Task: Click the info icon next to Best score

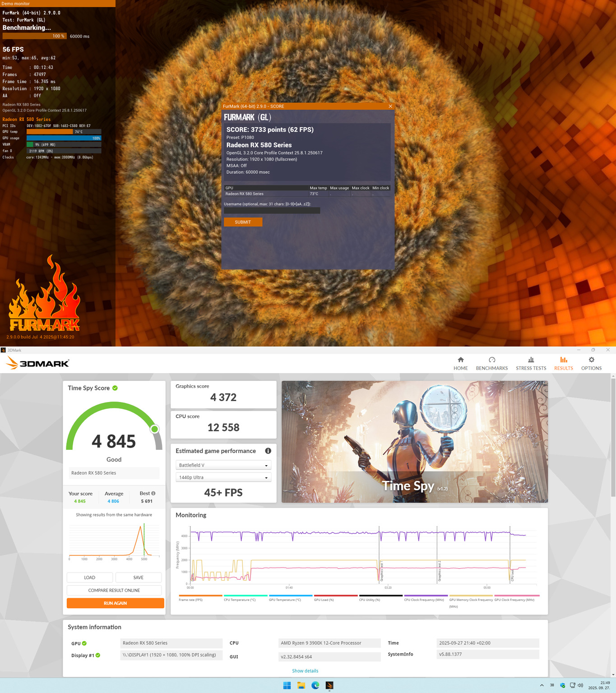Action: (153, 493)
